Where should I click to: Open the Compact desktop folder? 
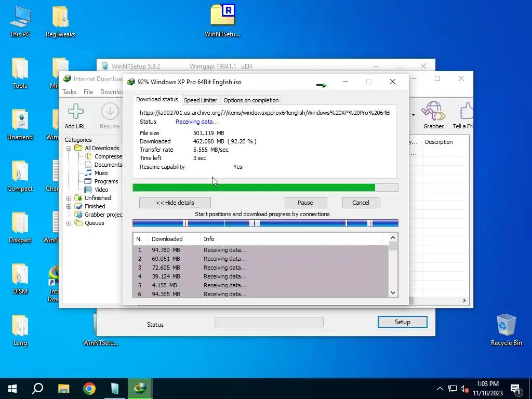(x=20, y=176)
